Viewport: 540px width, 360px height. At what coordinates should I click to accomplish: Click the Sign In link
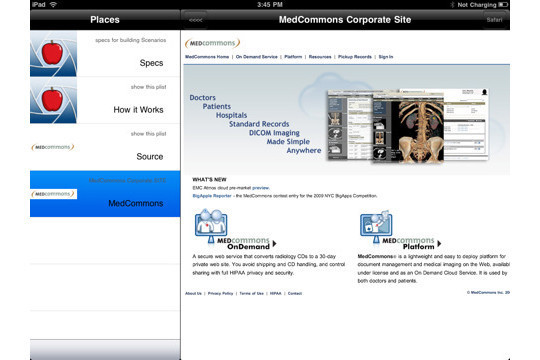point(386,57)
